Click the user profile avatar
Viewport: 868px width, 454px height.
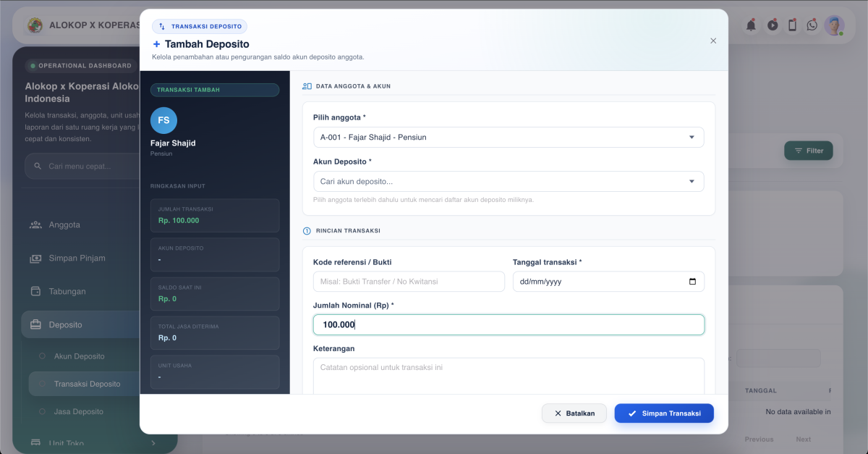[834, 25]
